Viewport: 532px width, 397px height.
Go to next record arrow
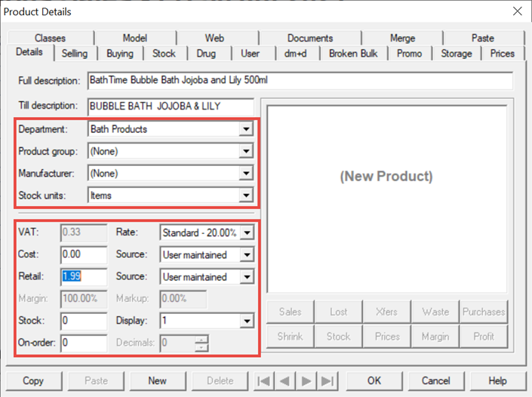point(306,380)
